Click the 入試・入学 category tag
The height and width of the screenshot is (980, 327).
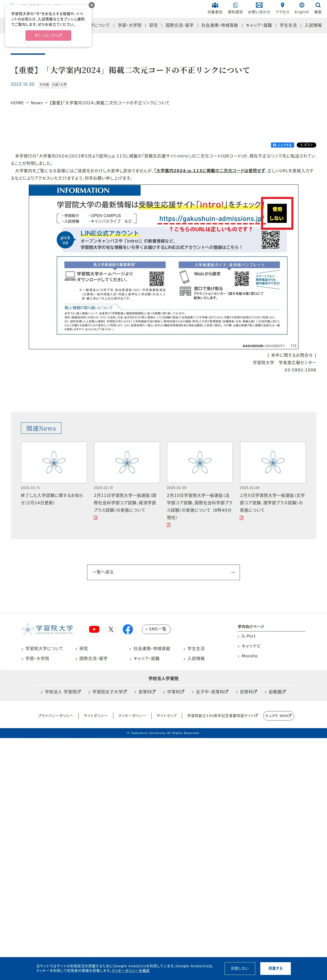click(x=59, y=84)
